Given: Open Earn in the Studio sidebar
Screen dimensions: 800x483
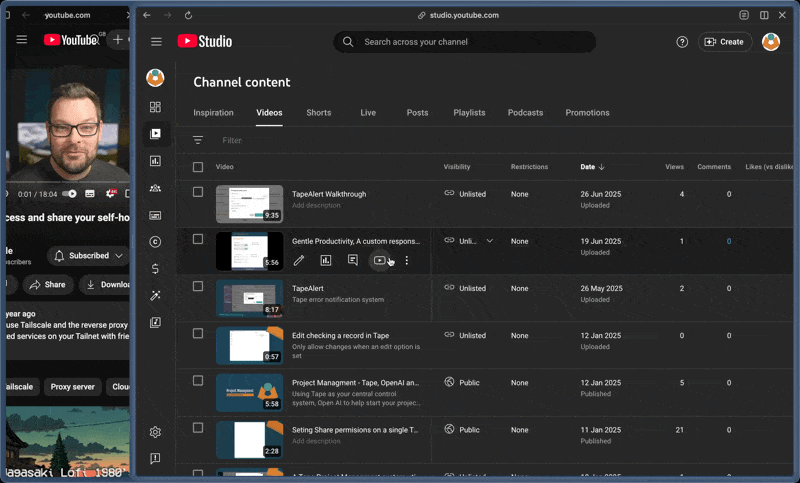Looking at the screenshot, I should pyautogui.click(x=155, y=268).
